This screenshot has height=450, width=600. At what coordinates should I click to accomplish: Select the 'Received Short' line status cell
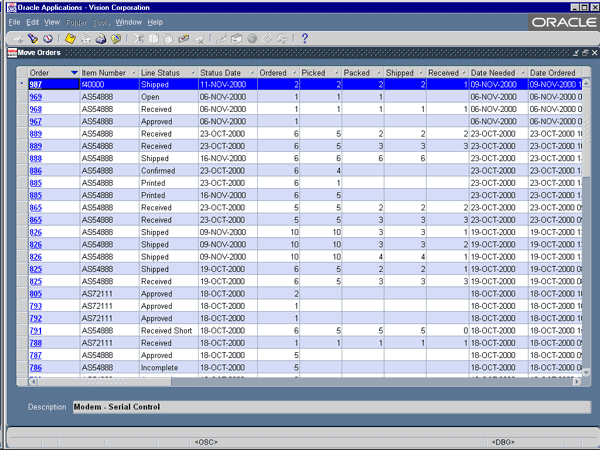pos(168,331)
